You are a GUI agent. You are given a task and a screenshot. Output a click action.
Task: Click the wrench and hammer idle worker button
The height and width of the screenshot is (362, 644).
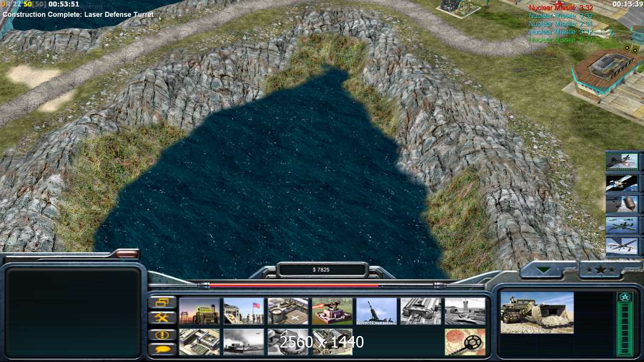pos(163,318)
